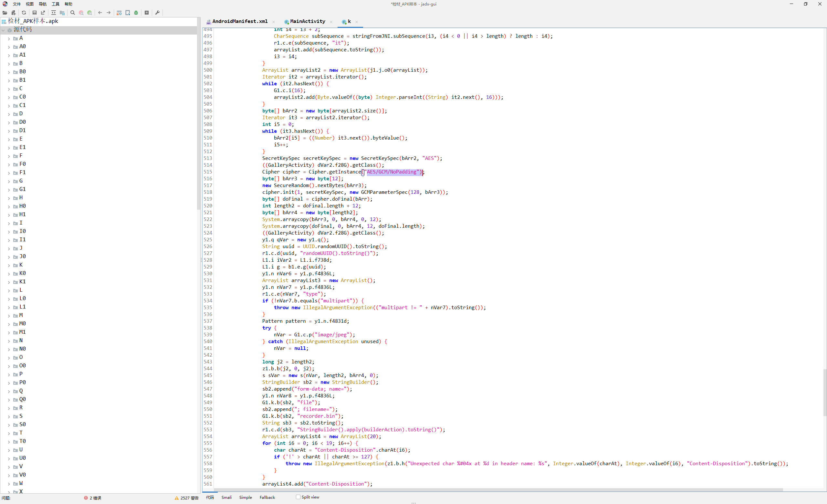Open the 工具 menu
The width and height of the screenshot is (827, 504).
click(x=56, y=4)
